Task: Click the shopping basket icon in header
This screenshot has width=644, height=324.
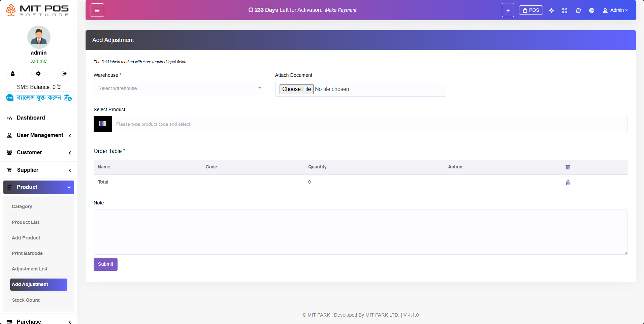Action: tap(578, 10)
